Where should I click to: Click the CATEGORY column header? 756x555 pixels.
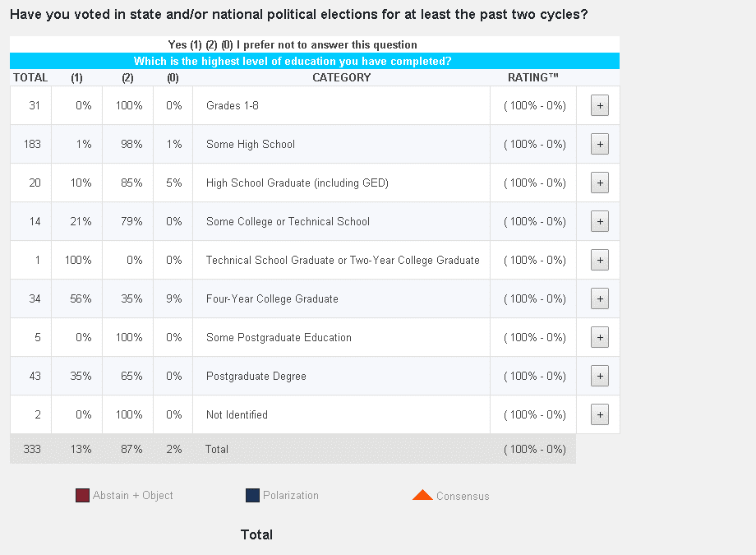click(x=341, y=77)
